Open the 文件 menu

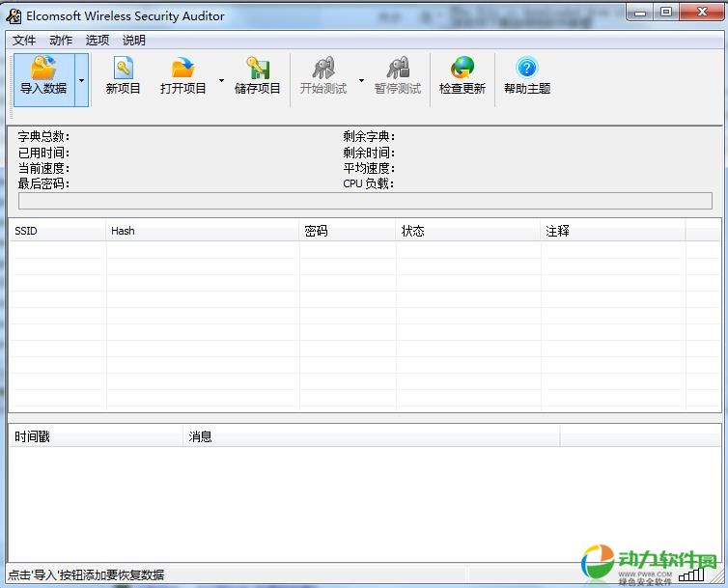pyautogui.click(x=24, y=41)
